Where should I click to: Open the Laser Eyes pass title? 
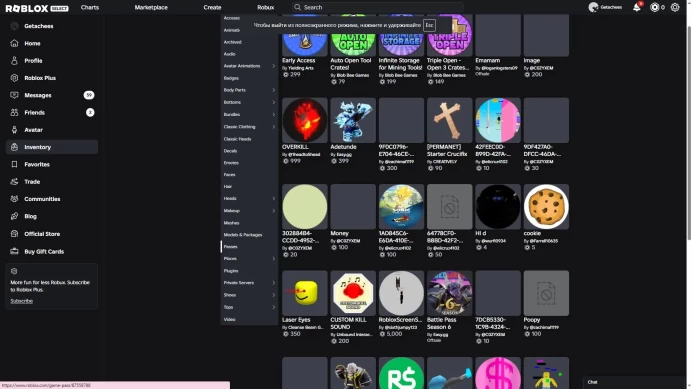click(296, 320)
